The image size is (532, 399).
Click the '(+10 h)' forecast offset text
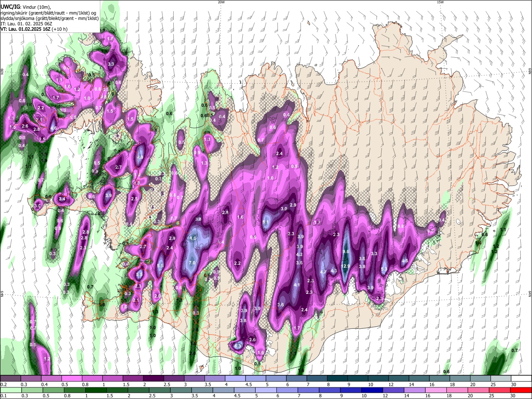(x=60, y=30)
